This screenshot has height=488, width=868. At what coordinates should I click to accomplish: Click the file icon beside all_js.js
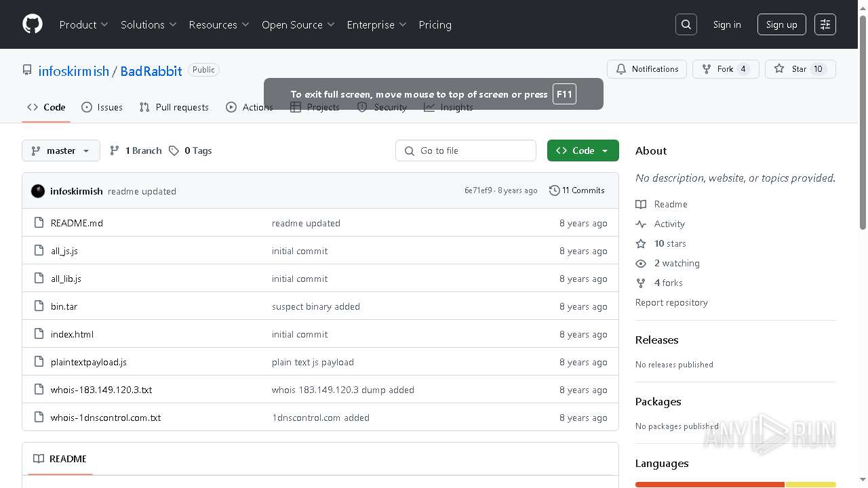pos(39,250)
